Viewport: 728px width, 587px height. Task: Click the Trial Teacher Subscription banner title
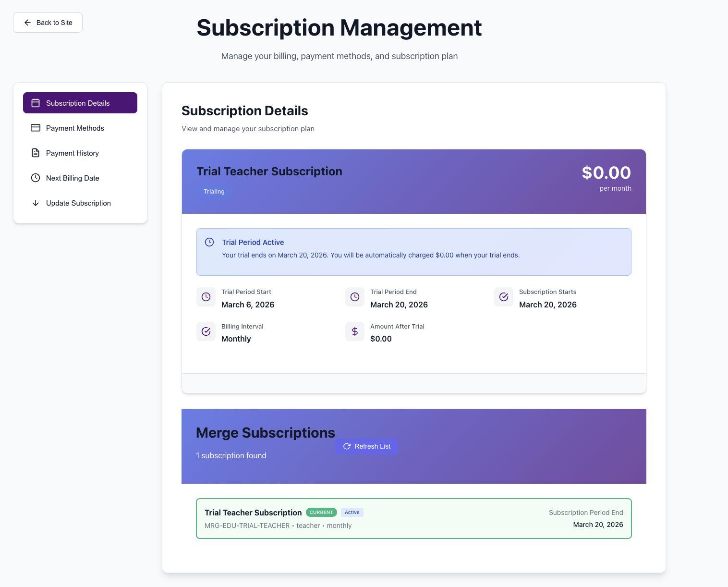pyautogui.click(x=269, y=171)
